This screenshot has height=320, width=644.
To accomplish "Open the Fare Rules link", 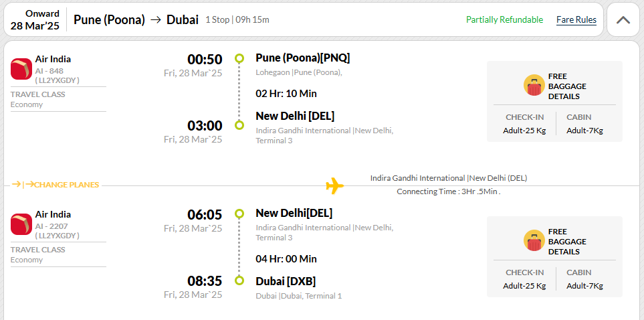I will [x=576, y=19].
